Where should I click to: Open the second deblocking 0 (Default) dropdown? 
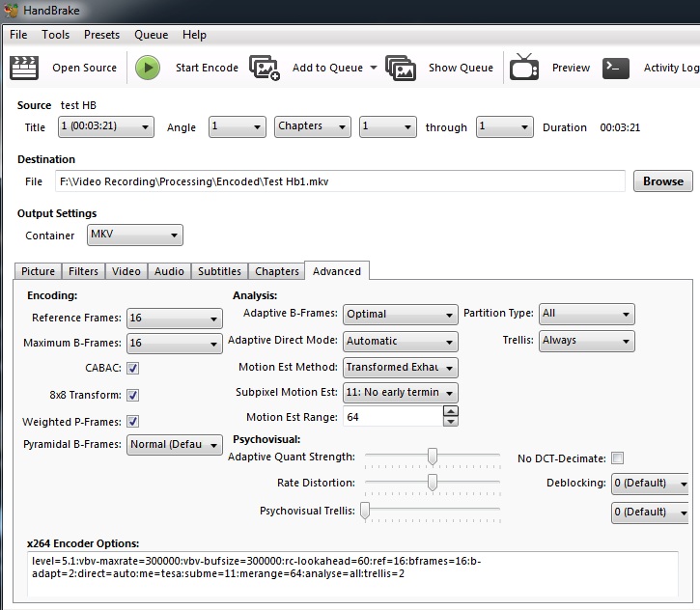click(650, 513)
